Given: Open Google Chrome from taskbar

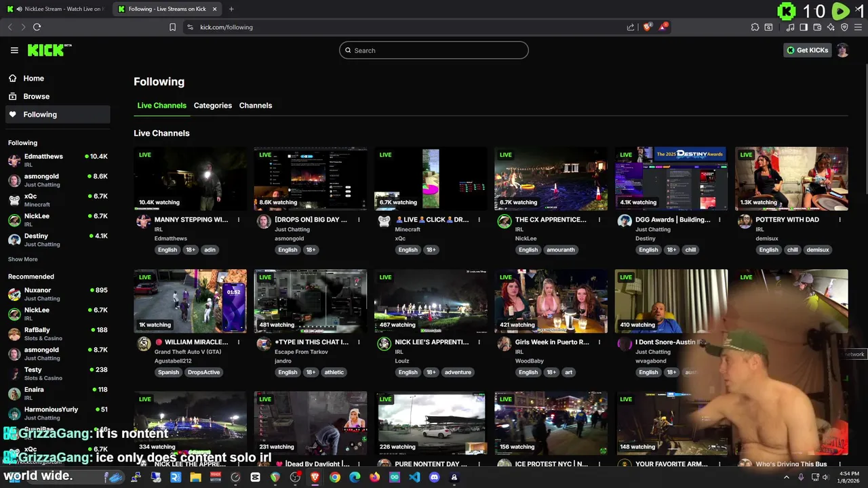Looking at the screenshot, I should pyautogui.click(x=335, y=477).
